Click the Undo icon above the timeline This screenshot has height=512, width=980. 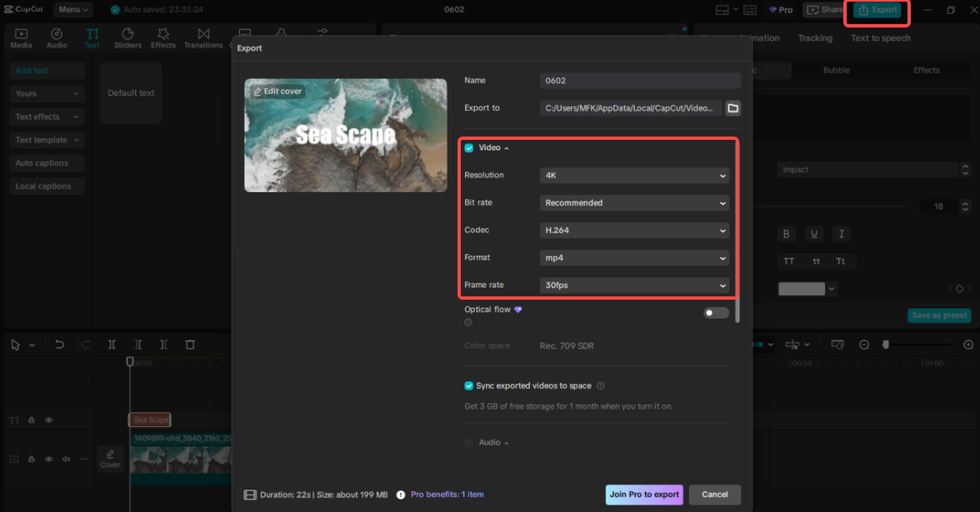58,344
